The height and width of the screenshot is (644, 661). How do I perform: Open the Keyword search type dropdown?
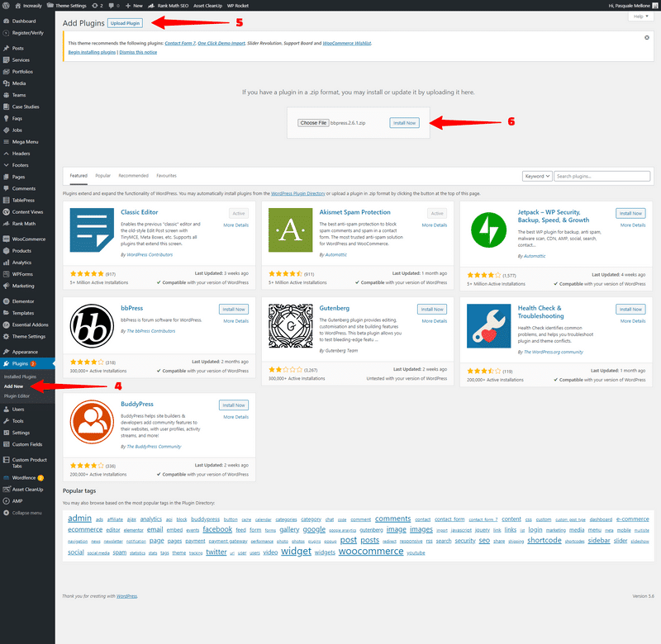pos(537,176)
